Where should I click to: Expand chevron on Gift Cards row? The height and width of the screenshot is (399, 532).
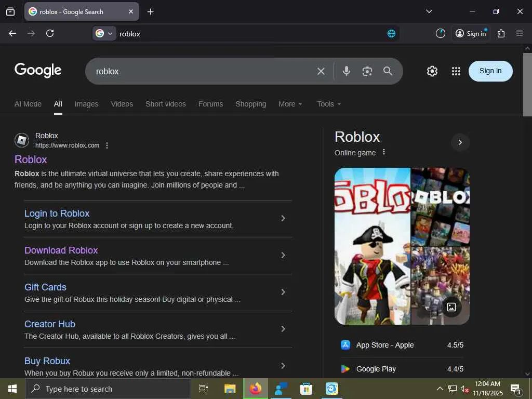tap(283, 292)
